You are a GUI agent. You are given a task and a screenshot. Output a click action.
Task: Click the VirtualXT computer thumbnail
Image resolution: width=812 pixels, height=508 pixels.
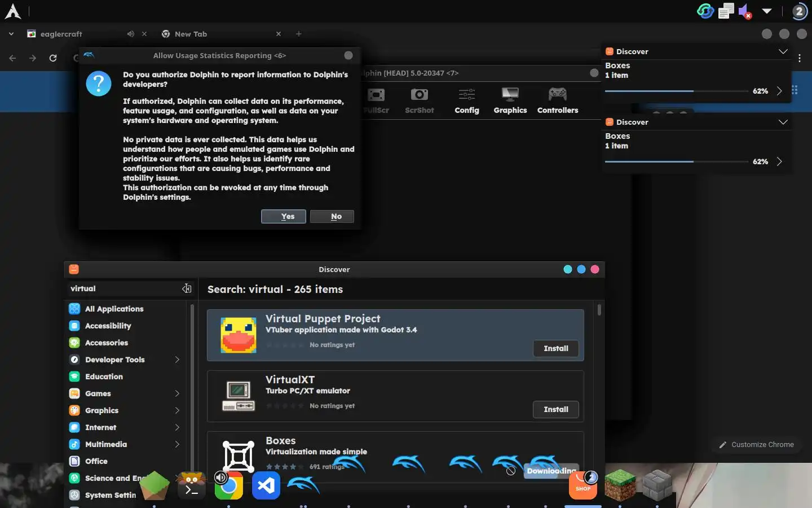coord(239,396)
